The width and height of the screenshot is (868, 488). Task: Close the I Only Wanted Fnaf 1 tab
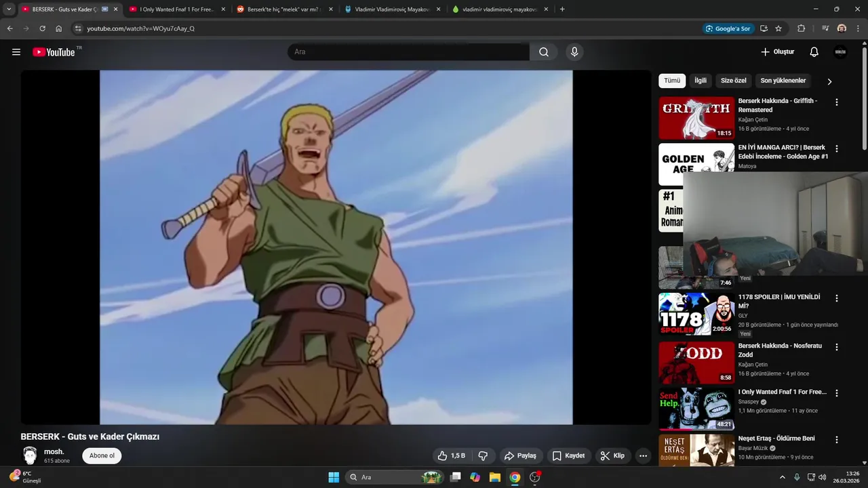223,9
